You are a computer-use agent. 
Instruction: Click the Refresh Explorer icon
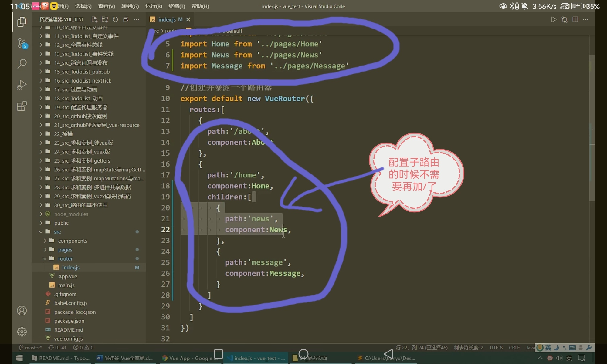pos(115,19)
